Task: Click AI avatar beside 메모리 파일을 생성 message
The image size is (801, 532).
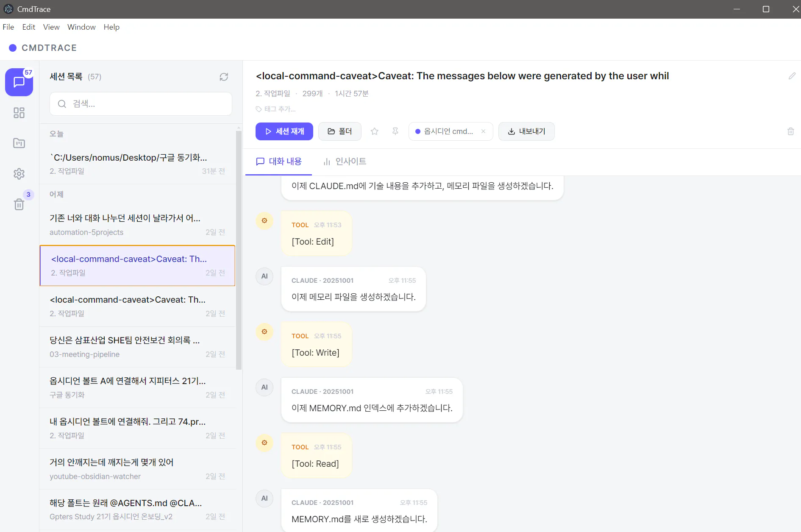Action: coord(264,276)
